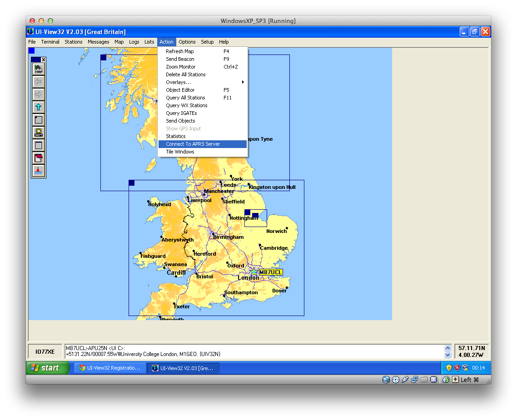Image resolution: width=517 pixels, height=420 pixels.
Task: Open the MAP selection toolbar button
Action: [x=39, y=69]
